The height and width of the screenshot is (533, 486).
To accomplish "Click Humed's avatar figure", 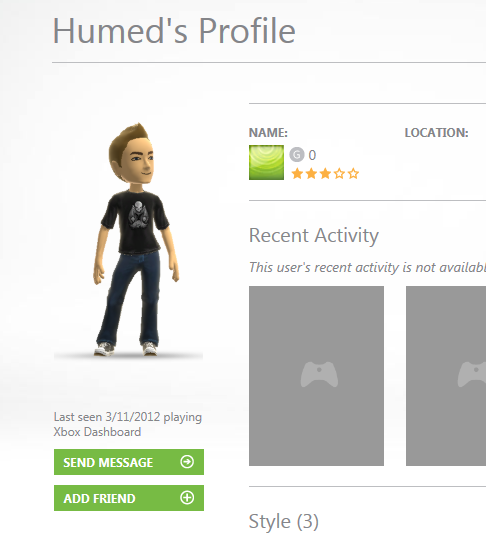I will point(136,239).
